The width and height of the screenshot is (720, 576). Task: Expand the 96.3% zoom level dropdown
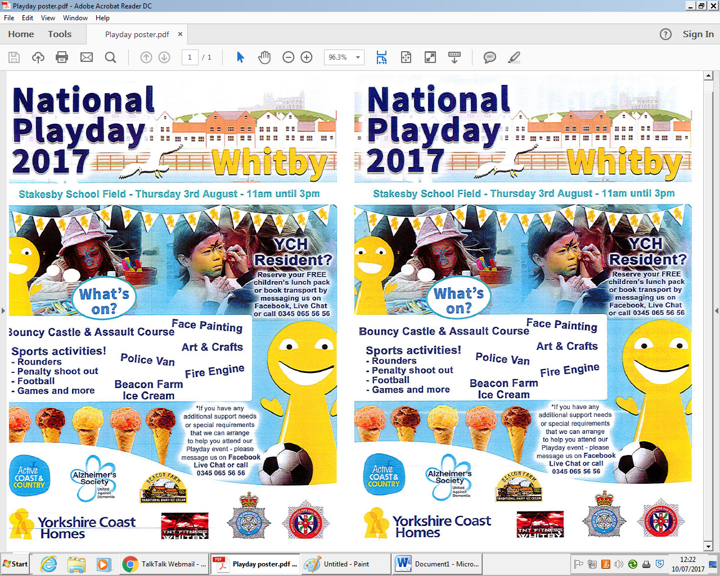pos(358,58)
